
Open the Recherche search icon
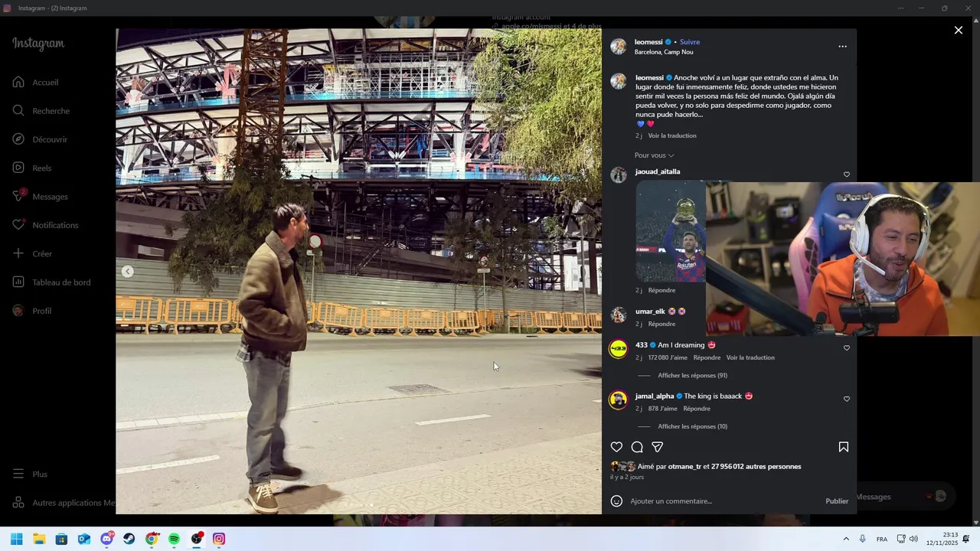tap(18, 110)
